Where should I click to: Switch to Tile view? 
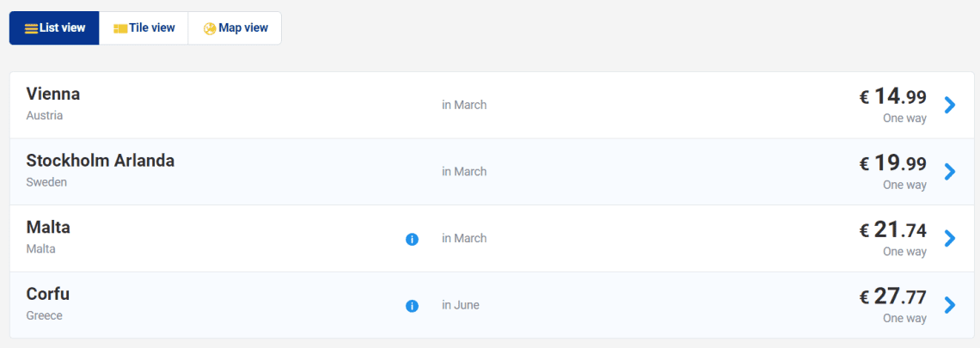point(144,28)
